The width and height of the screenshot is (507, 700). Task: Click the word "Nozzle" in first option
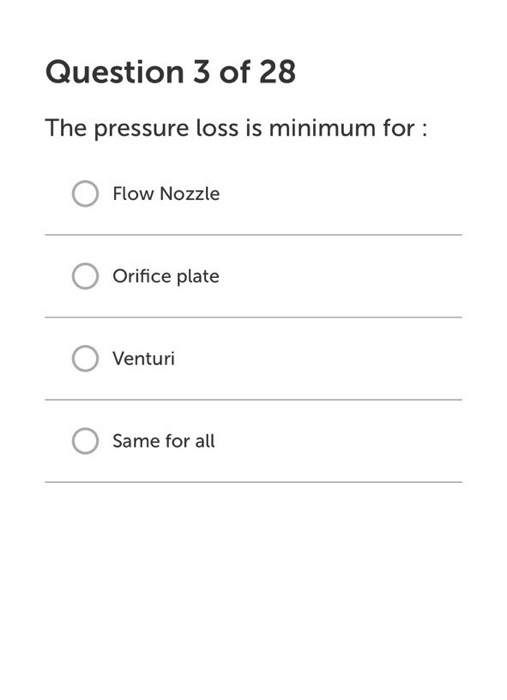tap(190, 194)
